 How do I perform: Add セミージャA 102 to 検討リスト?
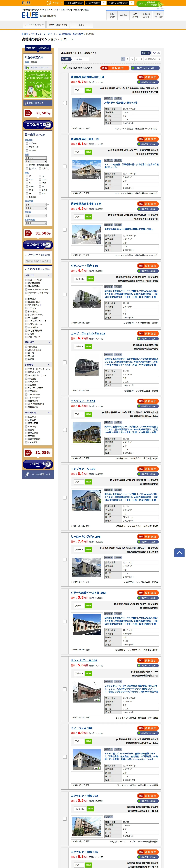(x=148, y=733)
